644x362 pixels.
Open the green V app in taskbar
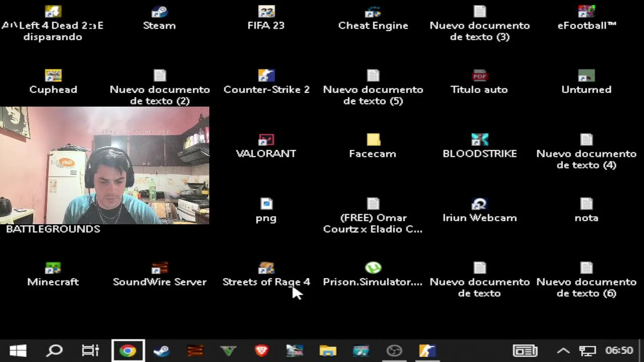pyautogui.click(x=228, y=350)
